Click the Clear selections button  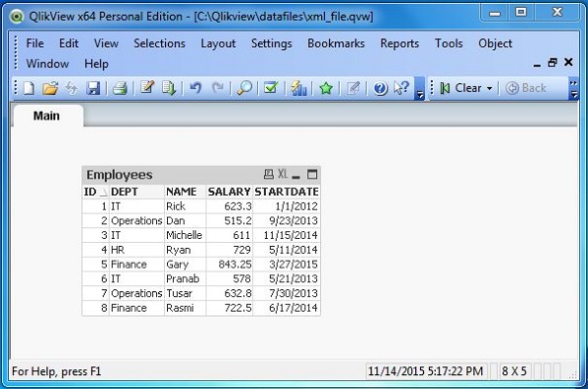462,89
